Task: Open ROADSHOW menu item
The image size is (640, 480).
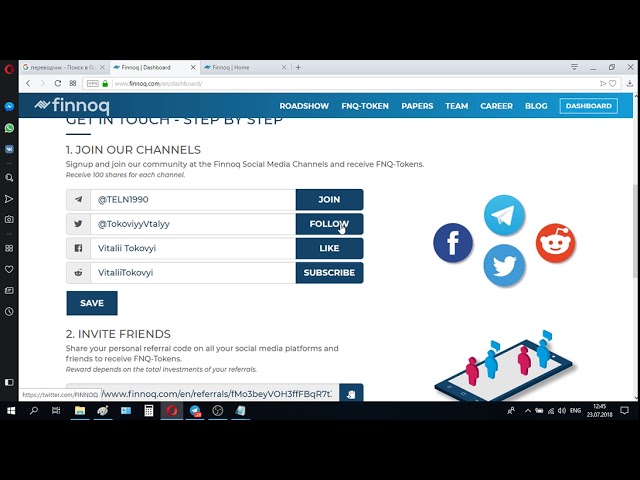Action: click(304, 106)
